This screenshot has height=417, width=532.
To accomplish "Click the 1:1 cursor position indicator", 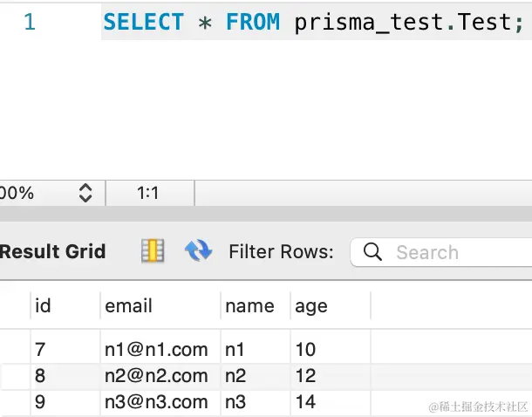I will (148, 193).
